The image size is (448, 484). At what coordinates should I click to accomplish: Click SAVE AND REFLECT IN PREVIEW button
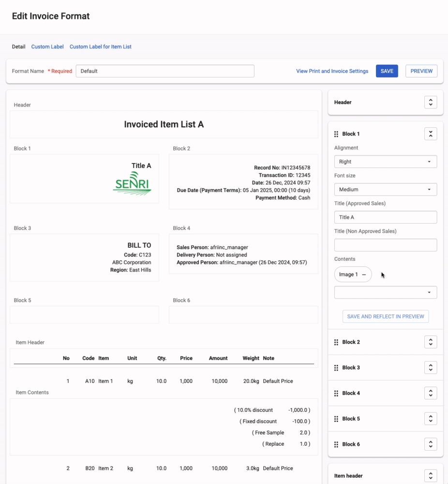(386, 317)
